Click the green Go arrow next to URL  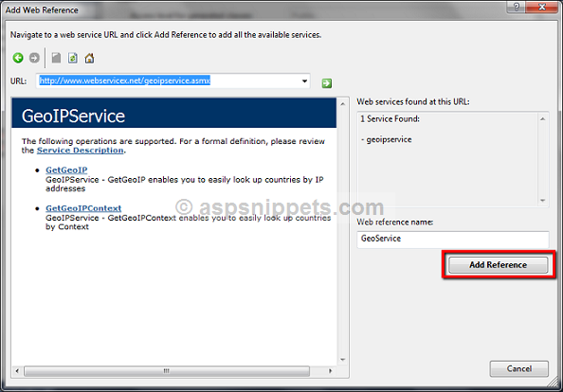pos(327,83)
